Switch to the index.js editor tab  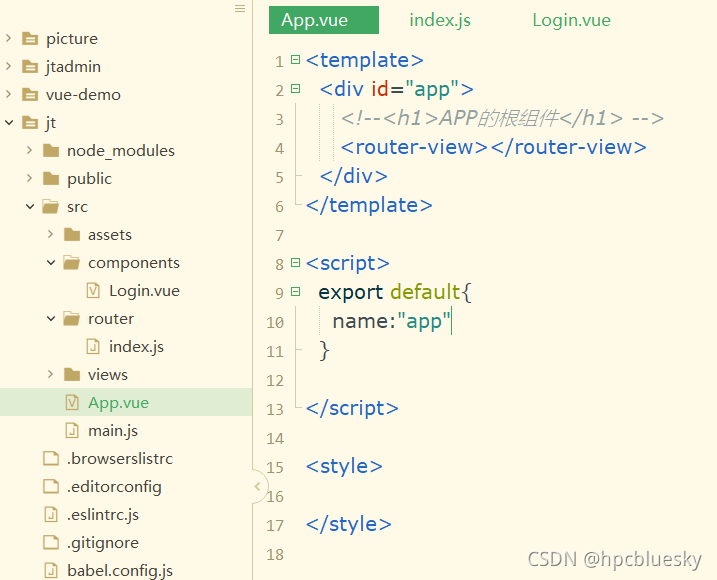pyautogui.click(x=440, y=20)
